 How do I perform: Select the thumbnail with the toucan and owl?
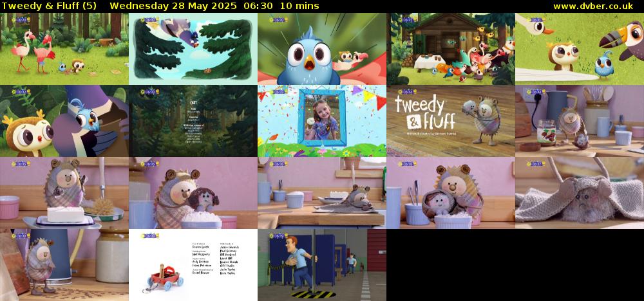click(x=580, y=49)
